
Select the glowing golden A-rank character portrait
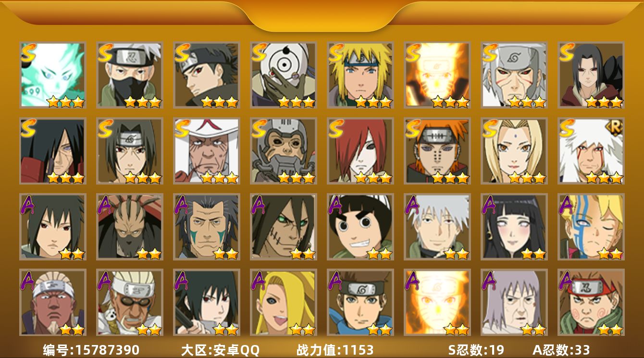(x=437, y=303)
